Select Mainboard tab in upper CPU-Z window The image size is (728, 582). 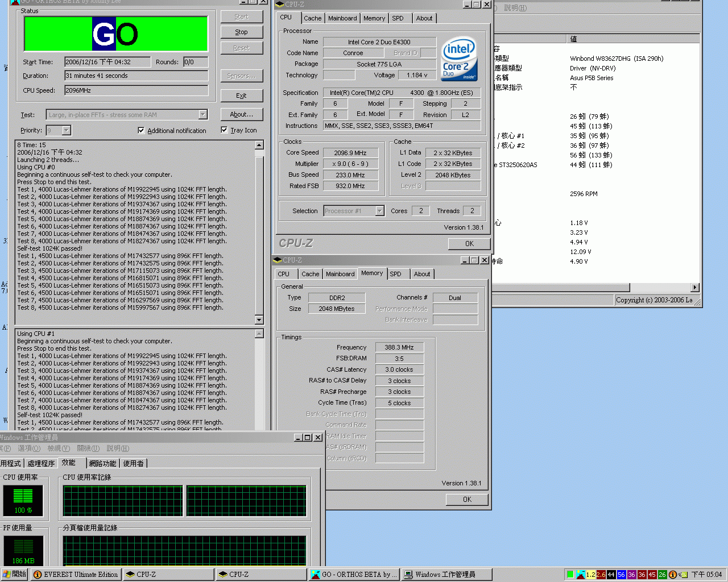pos(342,18)
